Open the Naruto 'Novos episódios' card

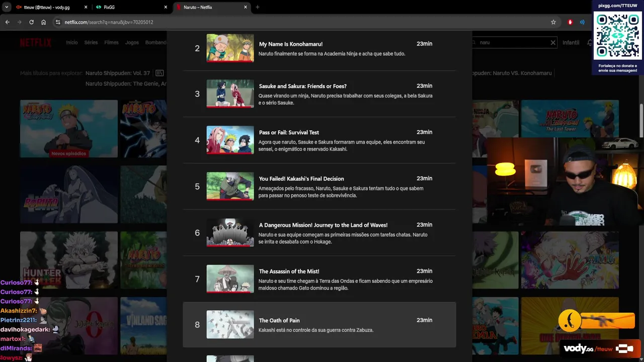(x=69, y=129)
